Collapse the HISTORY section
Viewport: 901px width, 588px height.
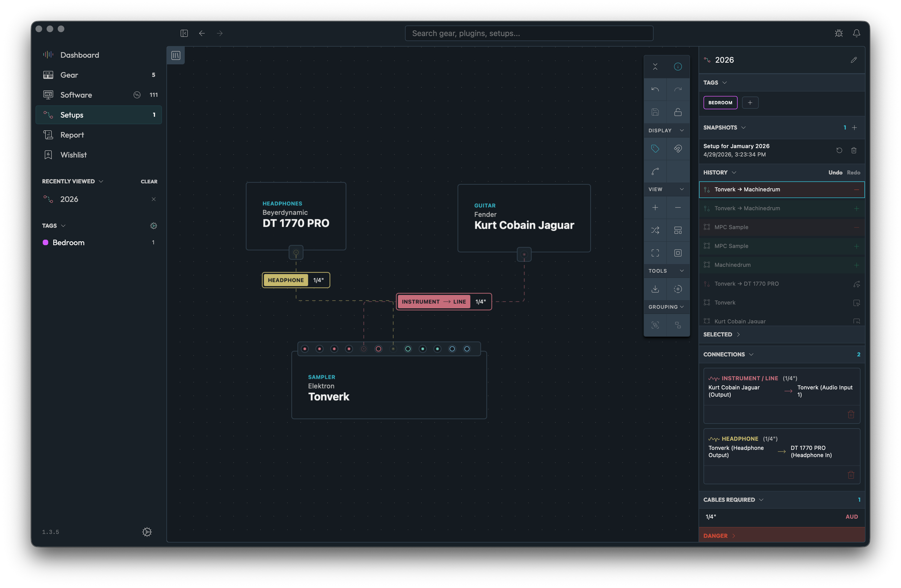(720, 172)
